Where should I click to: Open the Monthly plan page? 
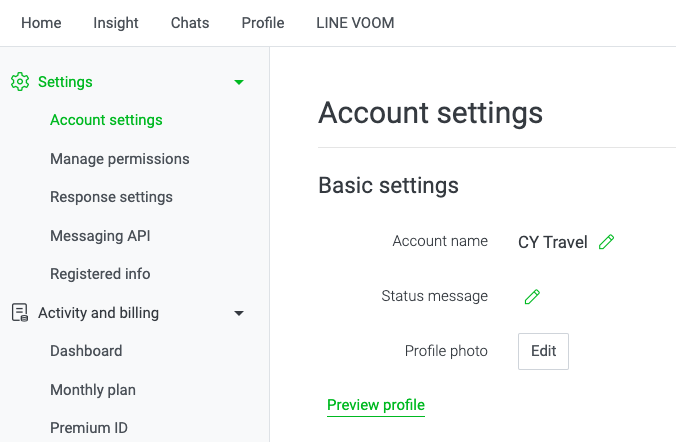[93, 390]
